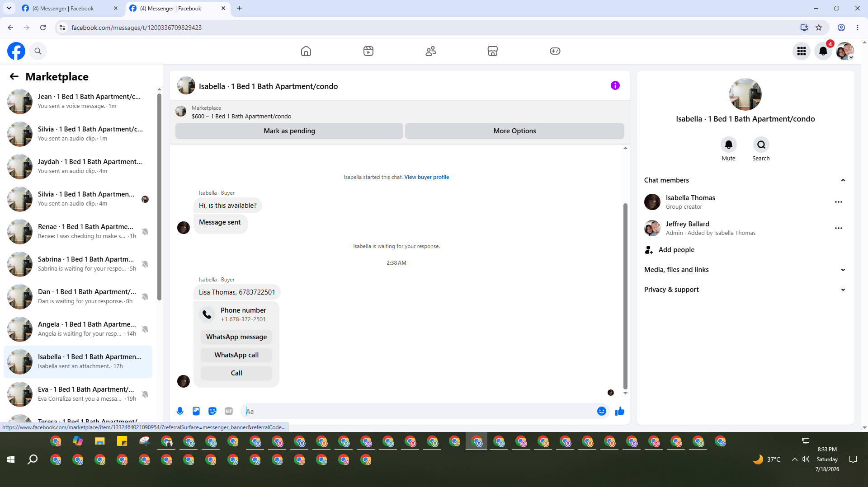
Task: Click the Facebook logo
Action: (x=16, y=51)
